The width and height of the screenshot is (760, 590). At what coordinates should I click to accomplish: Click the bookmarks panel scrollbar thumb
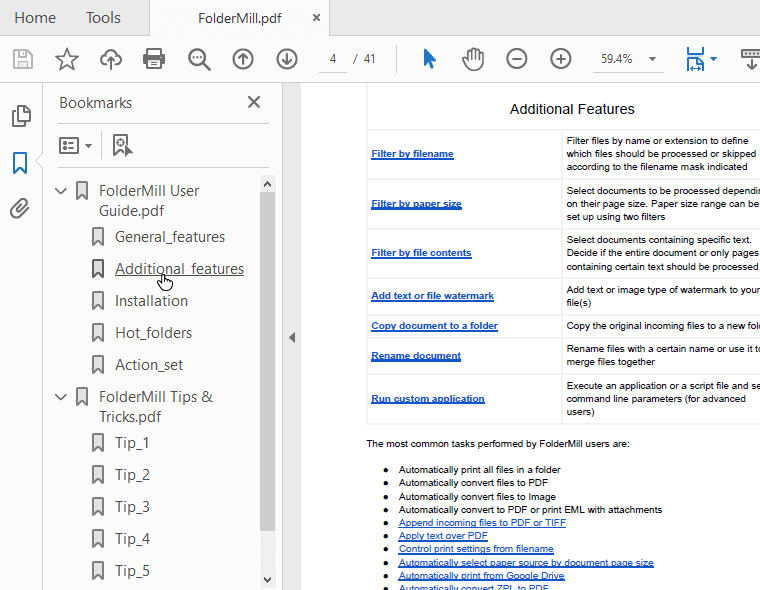point(267,361)
